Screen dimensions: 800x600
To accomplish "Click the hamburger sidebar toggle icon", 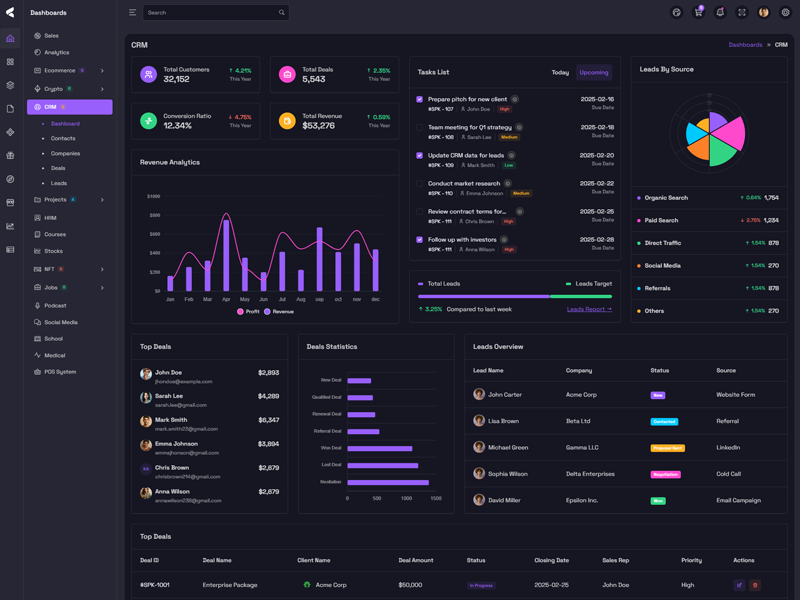I will pos(132,13).
